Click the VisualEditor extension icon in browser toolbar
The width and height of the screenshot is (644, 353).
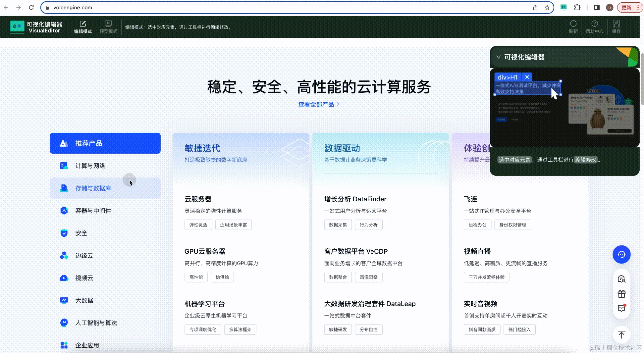click(x=563, y=7)
